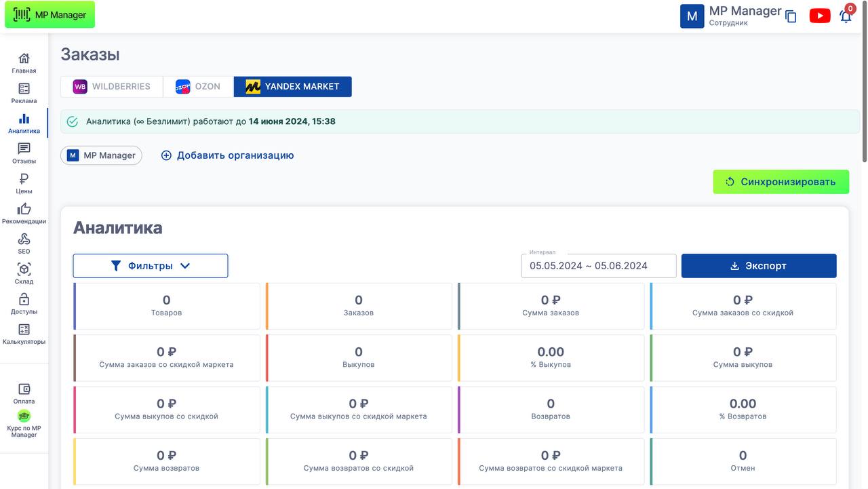Go to Отзывы reviews section
The image size is (868, 489).
click(x=24, y=153)
